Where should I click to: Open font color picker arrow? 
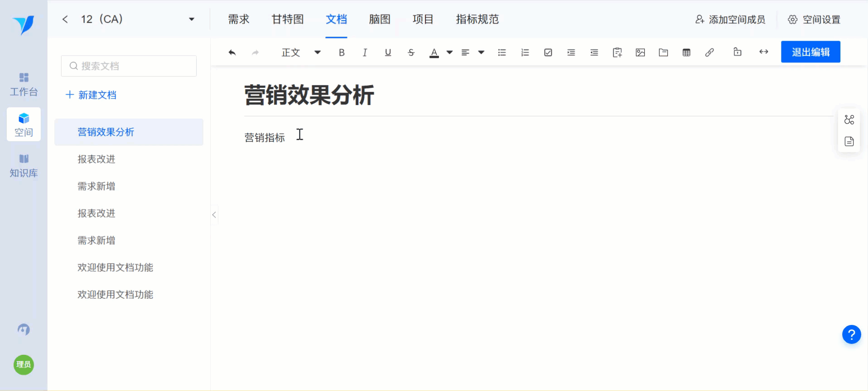449,52
